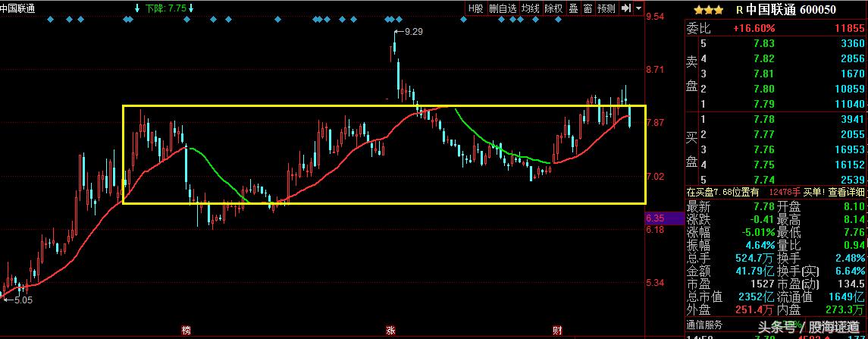Click the 榜 marker on the timeline
Screen dimensions: 868x339
point(186,331)
